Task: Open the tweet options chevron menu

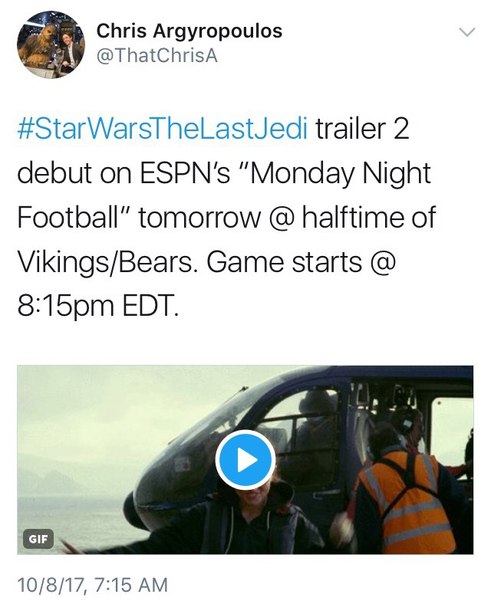Action: tap(467, 32)
